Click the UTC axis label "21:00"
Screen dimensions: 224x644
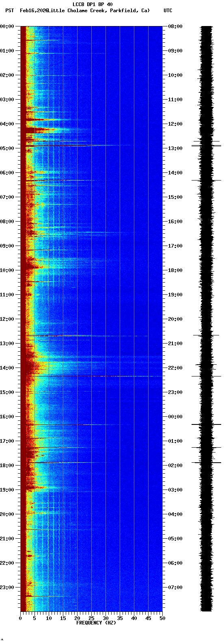[x=175, y=344]
